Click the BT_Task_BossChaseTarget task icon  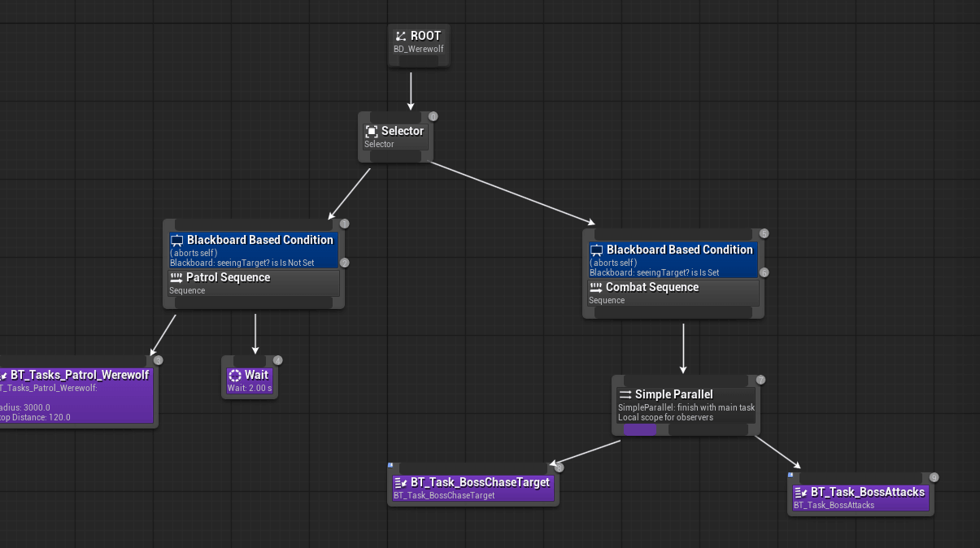400,483
